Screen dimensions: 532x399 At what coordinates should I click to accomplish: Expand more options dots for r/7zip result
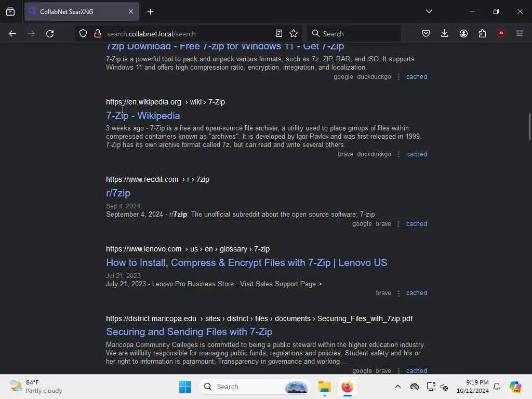click(x=398, y=224)
